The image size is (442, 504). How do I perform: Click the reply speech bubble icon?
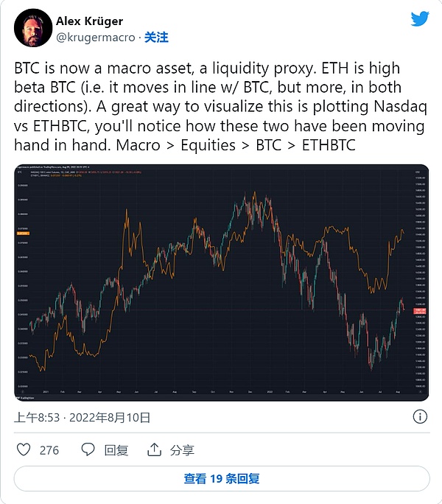[x=88, y=449]
